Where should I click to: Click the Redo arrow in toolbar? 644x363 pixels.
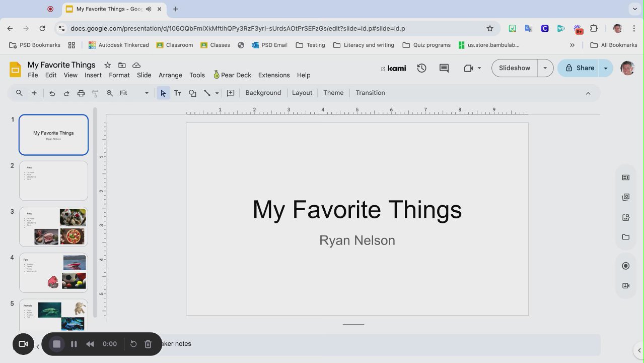66,93
